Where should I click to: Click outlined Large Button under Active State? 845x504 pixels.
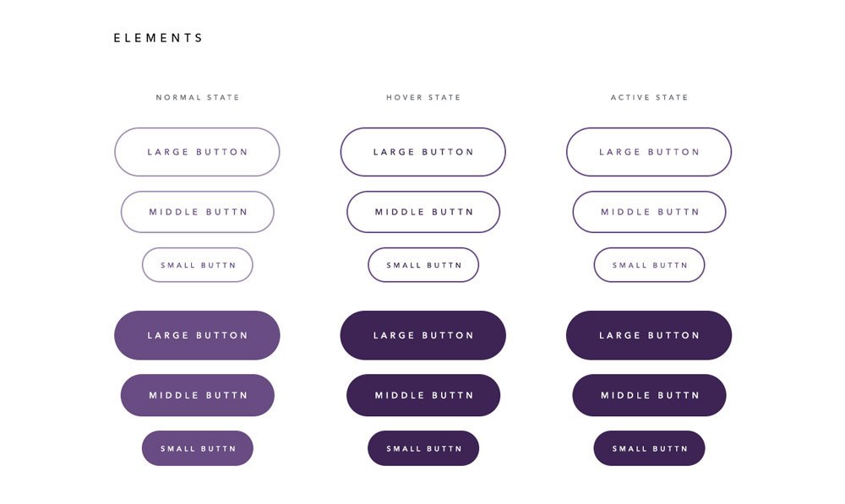point(649,152)
